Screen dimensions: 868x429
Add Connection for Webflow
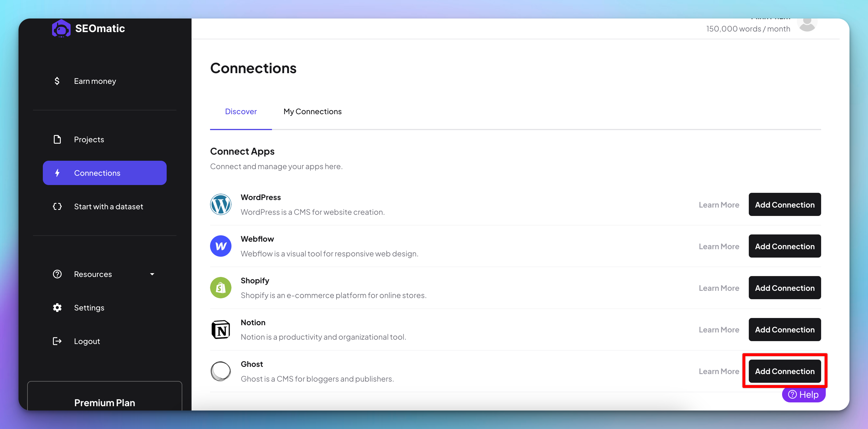click(x=785, y=246)
